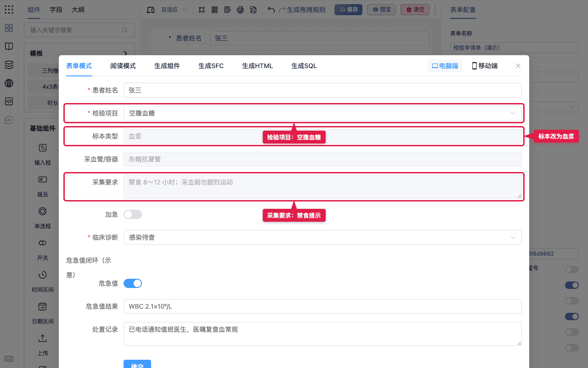Open the book icon in left sidebar
The image size is (588, 368).
pos(9,46)
